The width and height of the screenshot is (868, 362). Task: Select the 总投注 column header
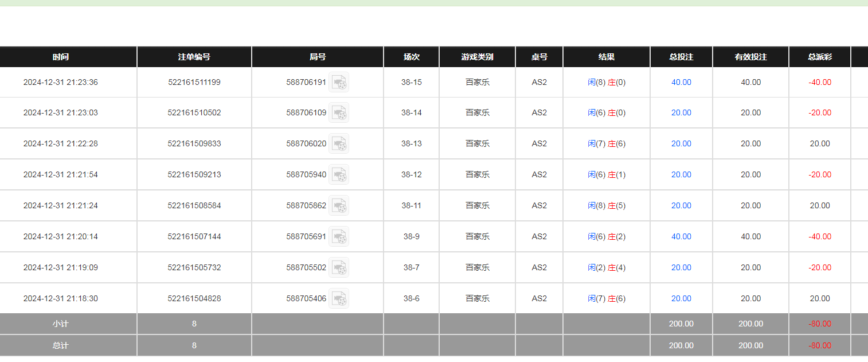(x=681, y=57)
